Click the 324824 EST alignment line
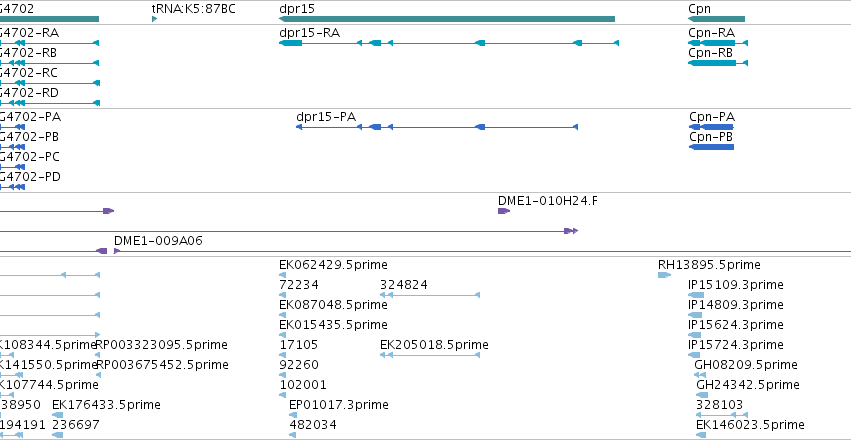 pyautogui.click(x=430, y=295)
